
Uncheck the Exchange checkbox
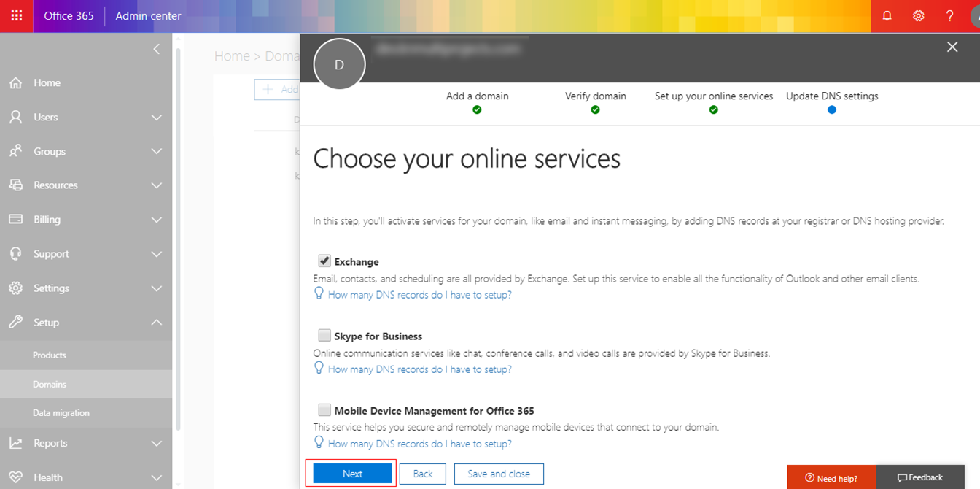coord(324,261)
